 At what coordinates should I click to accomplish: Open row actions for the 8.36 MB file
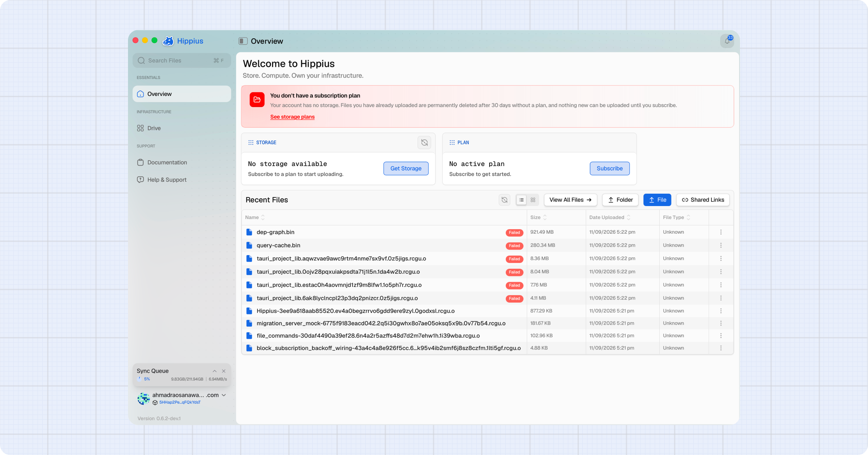point(721,258)
